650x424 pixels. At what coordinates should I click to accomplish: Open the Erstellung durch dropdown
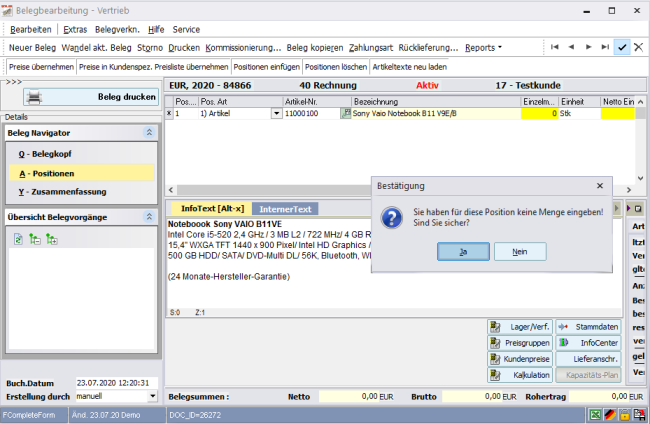pos(152,396)
